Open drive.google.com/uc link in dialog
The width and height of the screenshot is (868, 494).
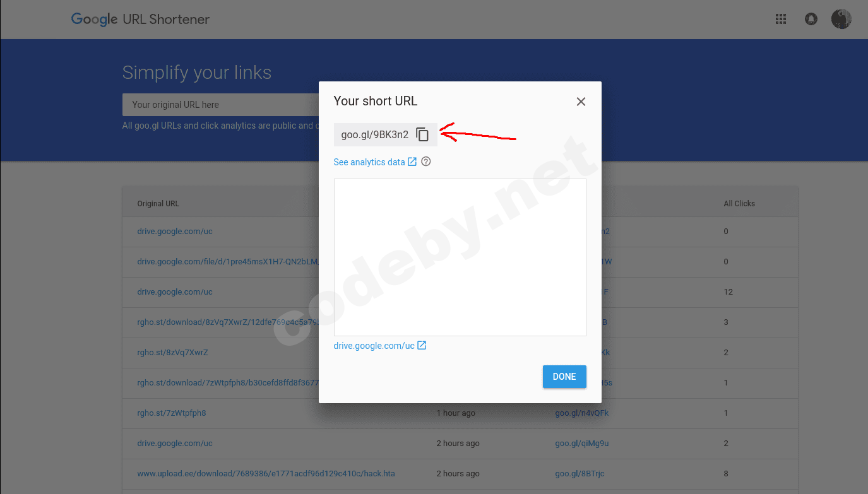click(374, 346)
